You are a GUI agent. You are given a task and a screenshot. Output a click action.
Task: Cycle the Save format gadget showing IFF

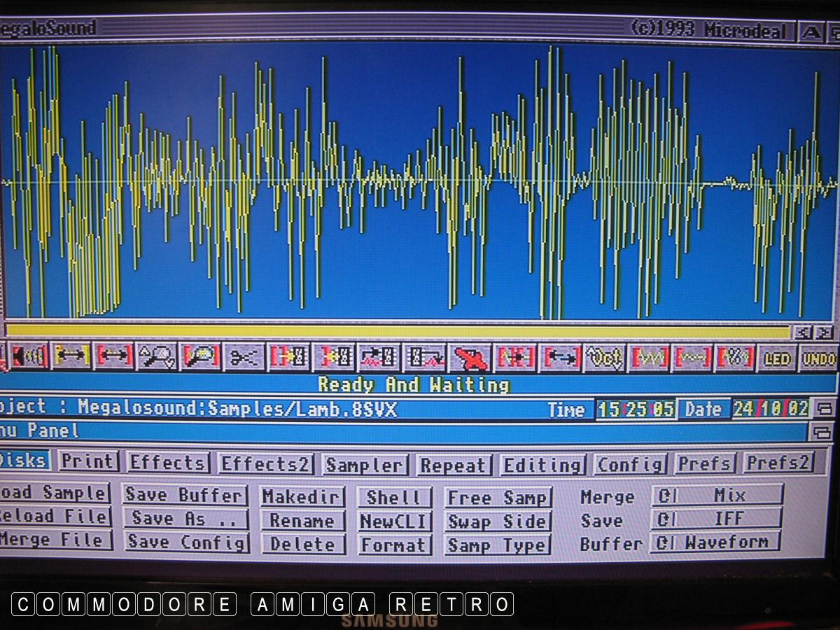pyautogui.click(x=717, y=519)
